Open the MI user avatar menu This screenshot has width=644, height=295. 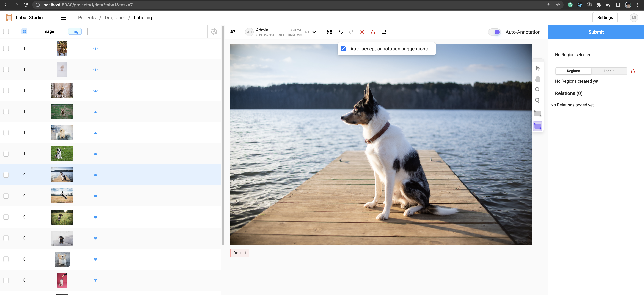point(634,17)
